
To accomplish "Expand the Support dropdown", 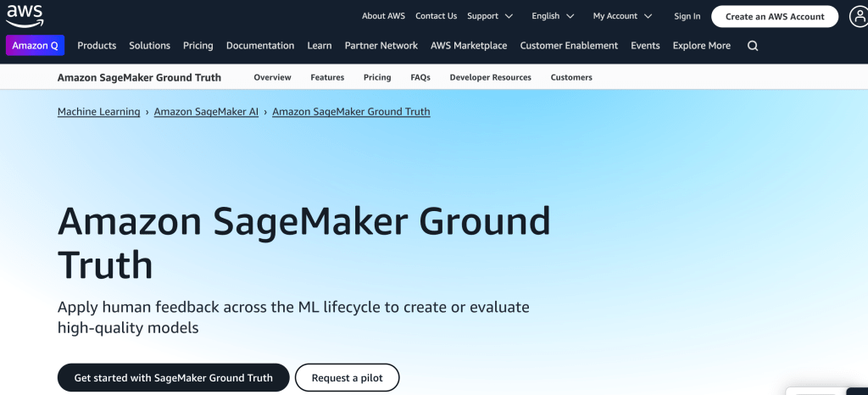I will (490, 16).
